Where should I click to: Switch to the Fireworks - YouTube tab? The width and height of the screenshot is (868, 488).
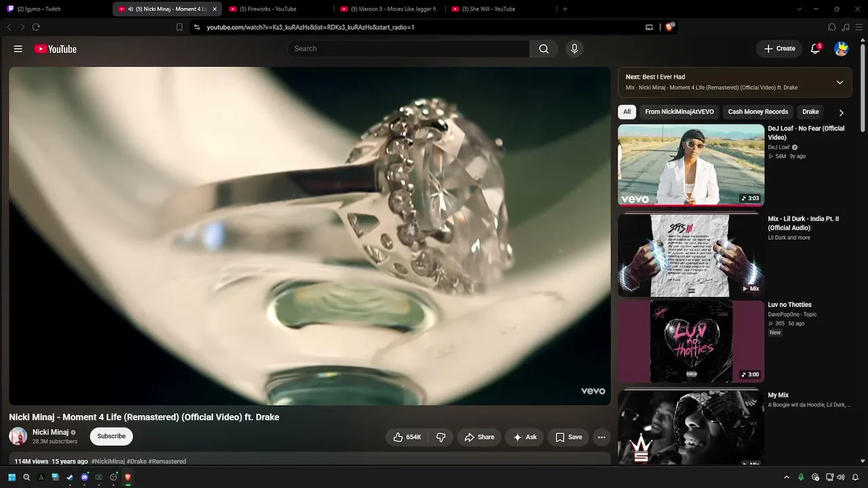pos(278,9)
